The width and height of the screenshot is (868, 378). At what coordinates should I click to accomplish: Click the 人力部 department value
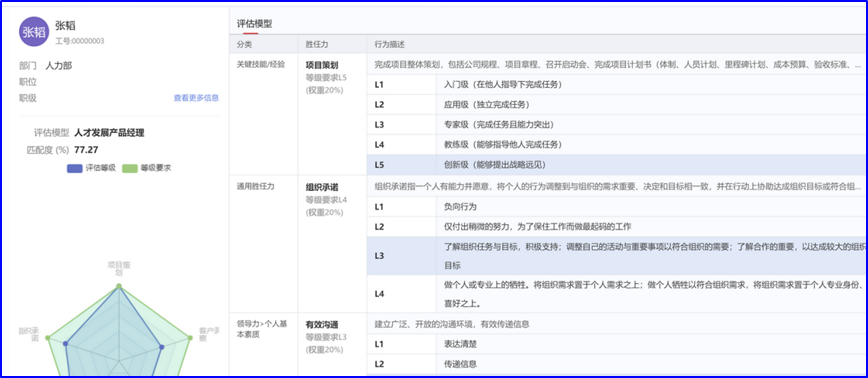[59, 65]
